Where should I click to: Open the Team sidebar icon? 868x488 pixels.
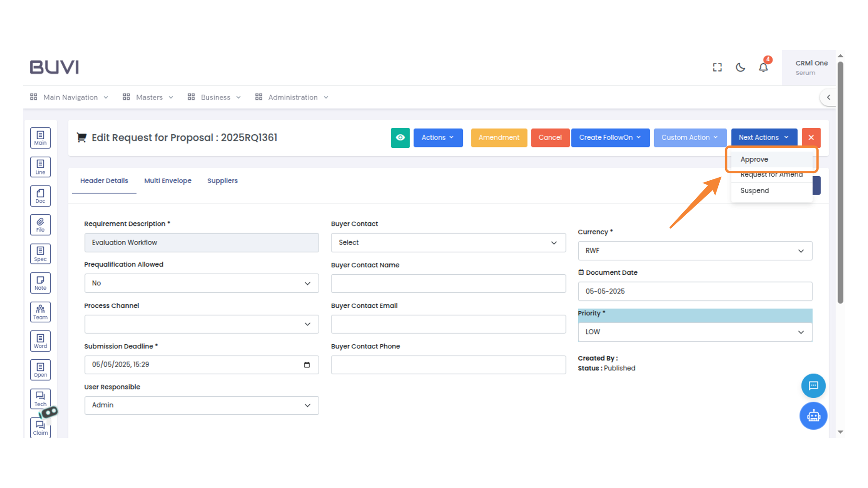point(40,312)
